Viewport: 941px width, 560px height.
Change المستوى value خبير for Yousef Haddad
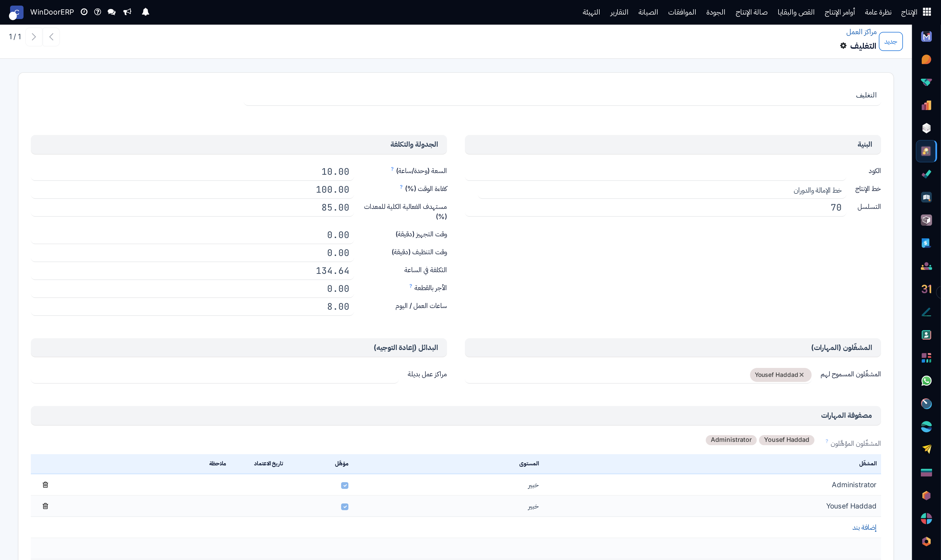pyautogui.click(x=533, y=507)
